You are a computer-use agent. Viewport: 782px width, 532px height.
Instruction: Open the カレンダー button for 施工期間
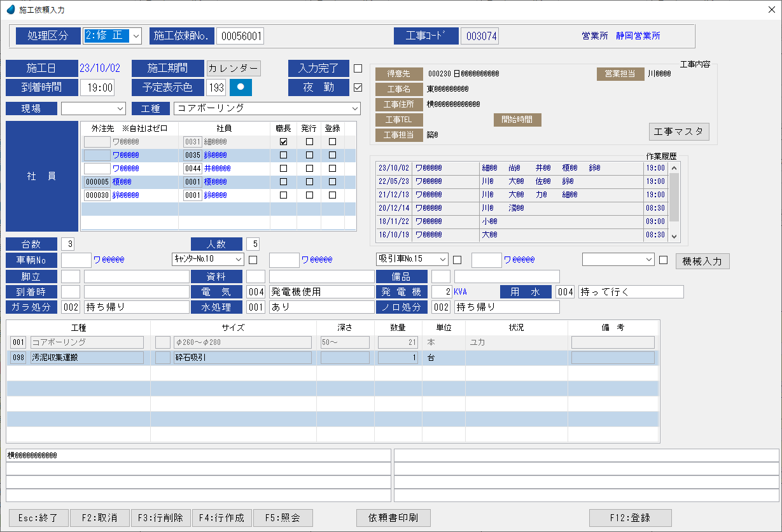click(x=234, y=68)
